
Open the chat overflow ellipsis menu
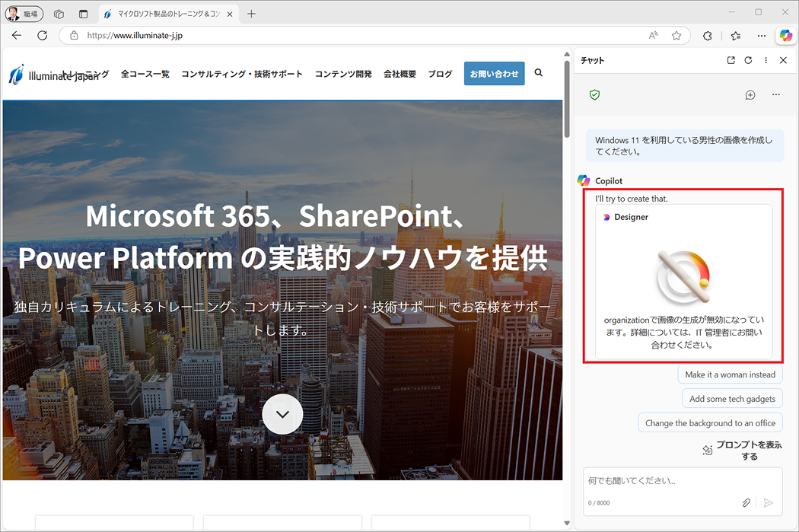click(x=776, y=95)
